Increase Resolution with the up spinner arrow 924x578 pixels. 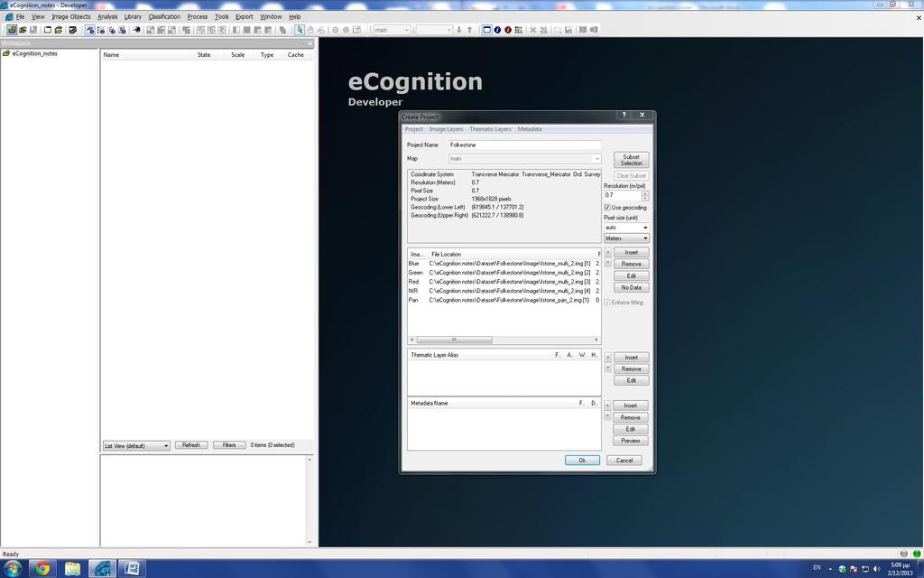(x=645, y=192)
